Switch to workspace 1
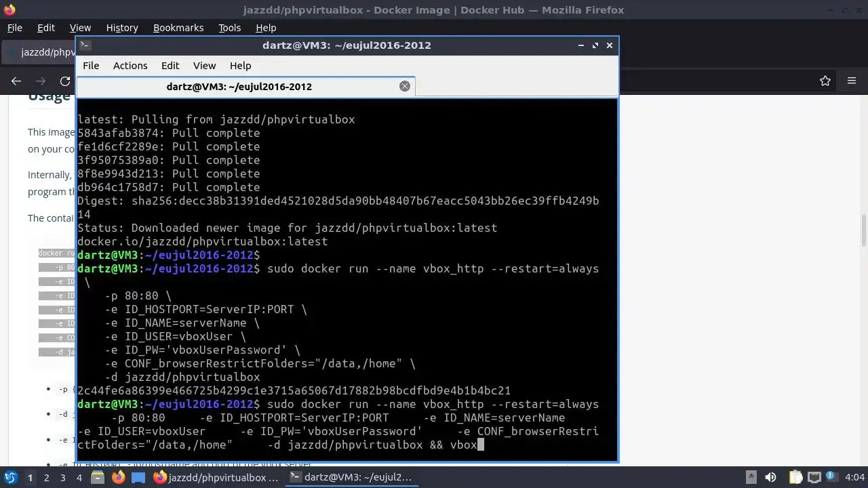 pyautogui.click(x=30, y=477)
